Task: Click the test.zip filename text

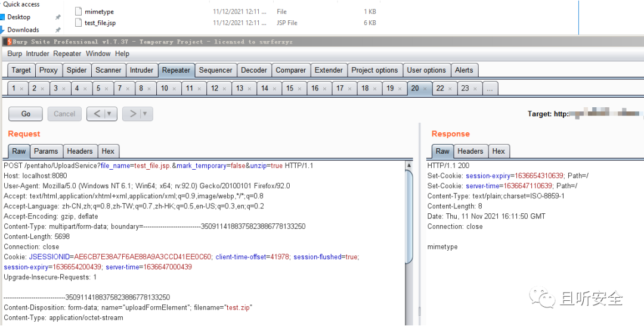Action: (238, 307)
